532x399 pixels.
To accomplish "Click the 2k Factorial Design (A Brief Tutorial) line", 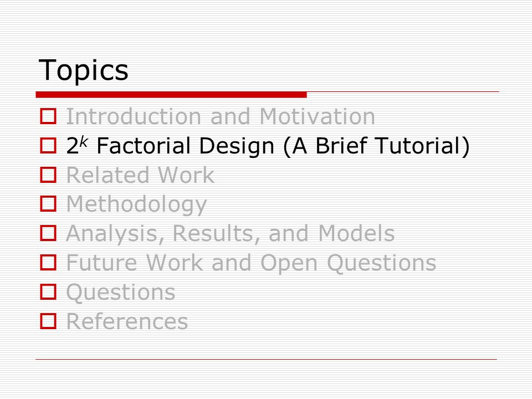I will coord(268,146).
